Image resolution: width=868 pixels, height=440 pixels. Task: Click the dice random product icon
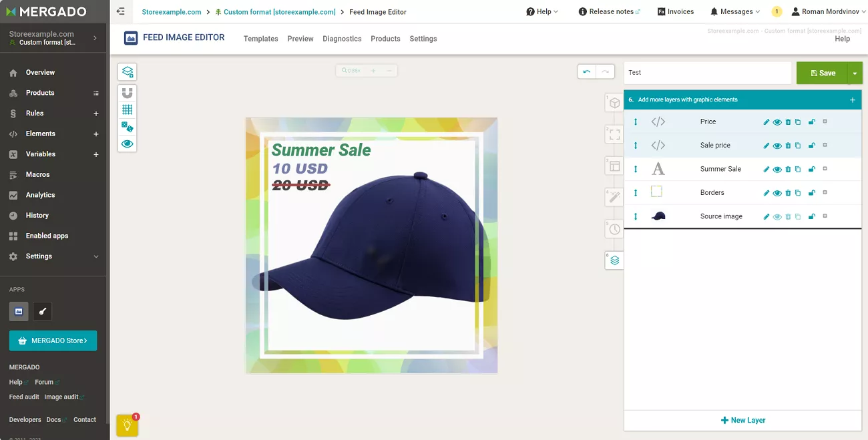(127, 126)
